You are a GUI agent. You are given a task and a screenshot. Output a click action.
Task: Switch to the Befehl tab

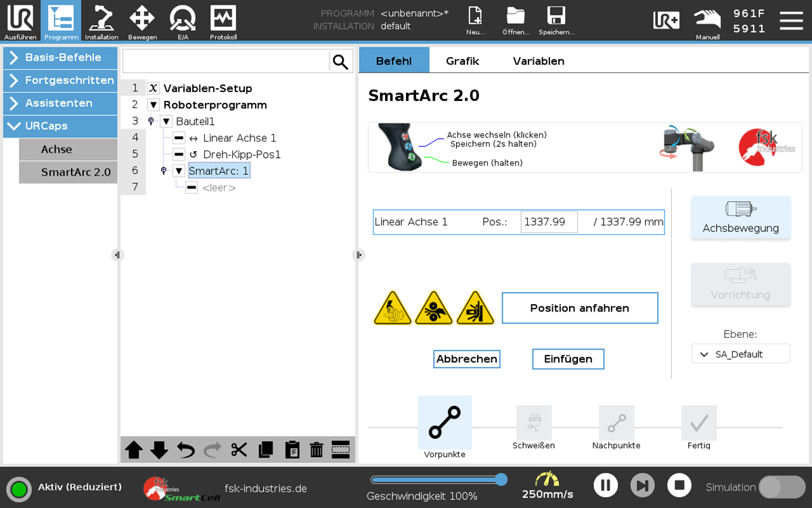coord(394,60)
